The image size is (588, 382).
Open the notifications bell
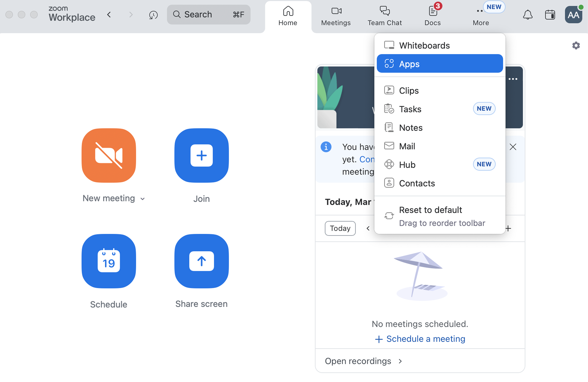click(528, 15)
